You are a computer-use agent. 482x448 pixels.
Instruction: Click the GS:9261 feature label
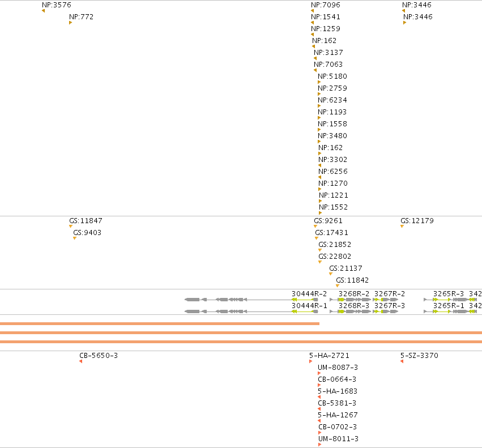pyautogui.click(x=328, y=221)
